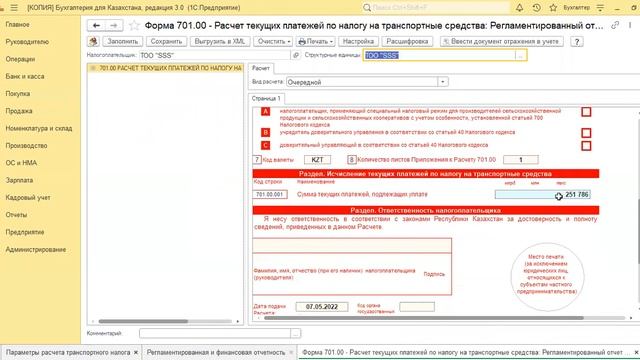The width and height of the screenshot is (640, 360).
Task: Click first toolbar icon left of Заполнить
Action: 93,41
